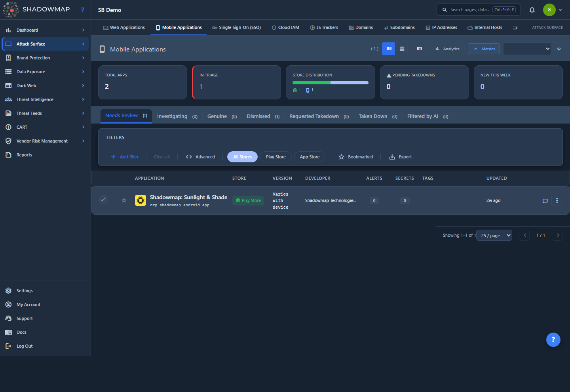This screenshot has width=570, height=392.
Task: Open the JS Trackers tab
Action: pos(324,27)
